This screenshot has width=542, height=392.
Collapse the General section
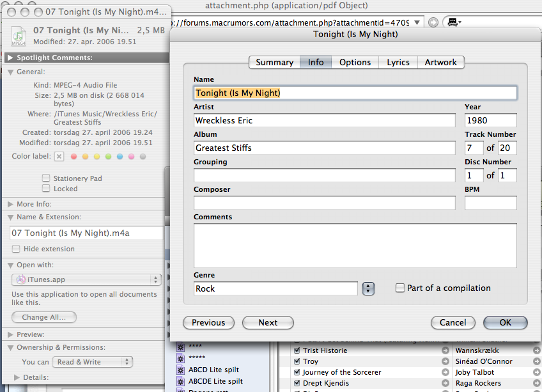coord(10,72)
